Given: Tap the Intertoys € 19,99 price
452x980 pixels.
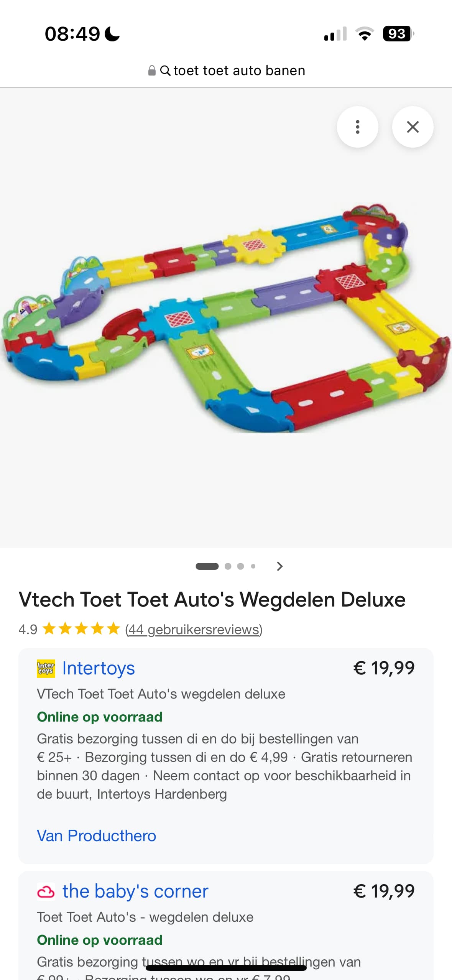Looking at the screenshot, I should [x=384, y=668].
